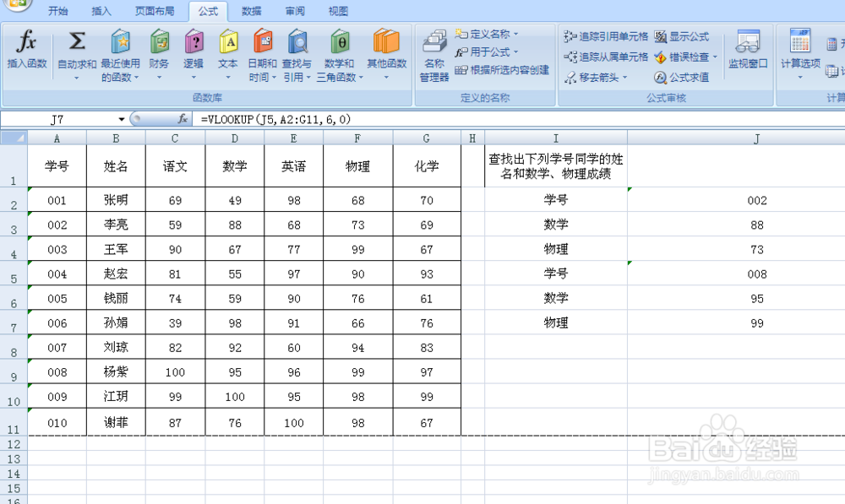Screen dimensions: 845x504
Task: Click cell with name 张明
Action: [116, 200]
